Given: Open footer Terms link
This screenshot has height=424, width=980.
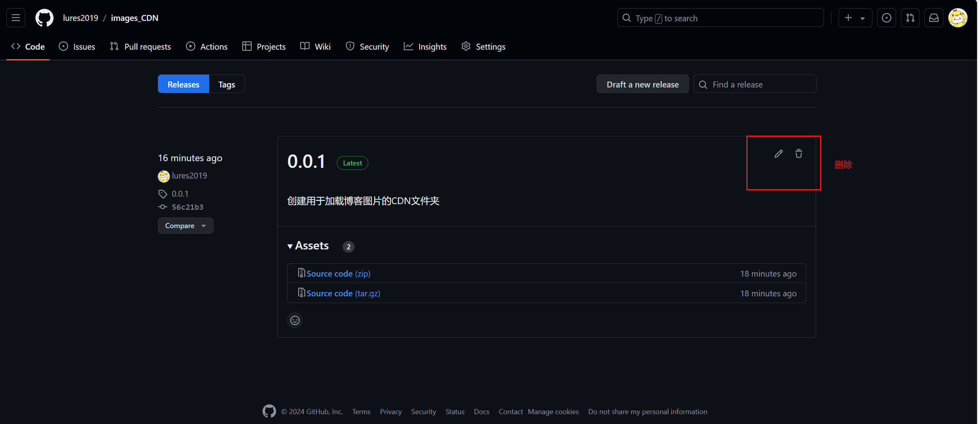Looking at the screenshot, I should [x=361, y=411].
